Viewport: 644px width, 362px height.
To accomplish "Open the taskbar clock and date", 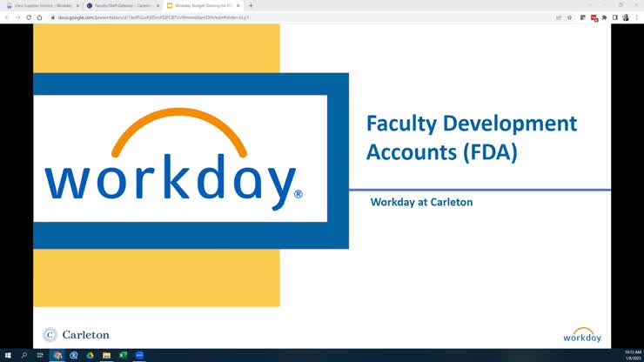I will (x=633, y=355).
